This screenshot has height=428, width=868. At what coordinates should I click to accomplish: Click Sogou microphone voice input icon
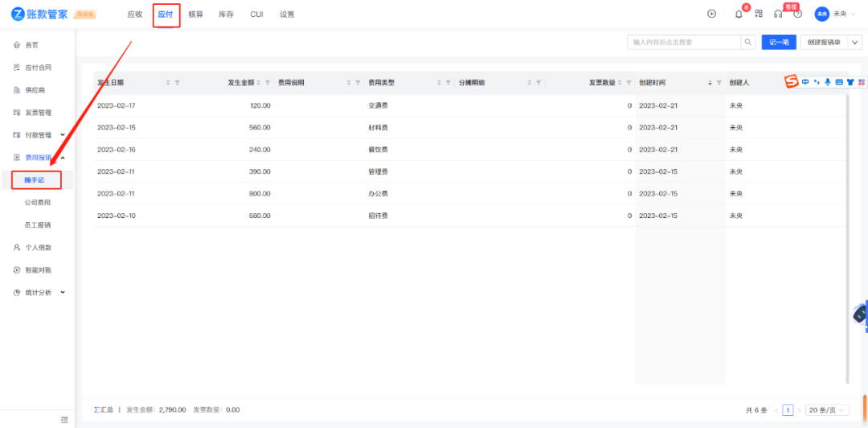(828, 82)
